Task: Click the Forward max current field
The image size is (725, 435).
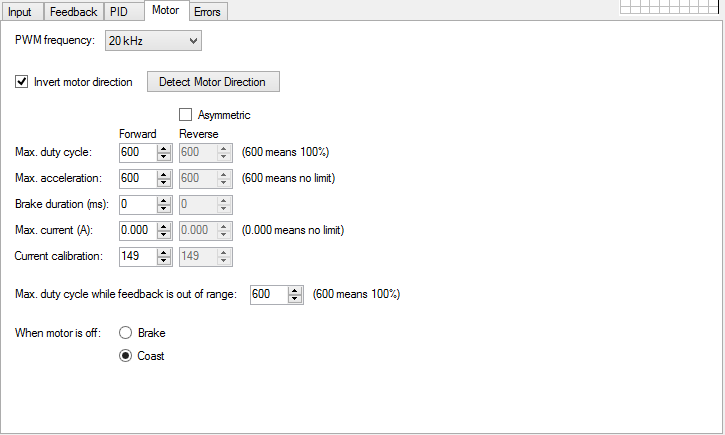Action: point(138,230)
